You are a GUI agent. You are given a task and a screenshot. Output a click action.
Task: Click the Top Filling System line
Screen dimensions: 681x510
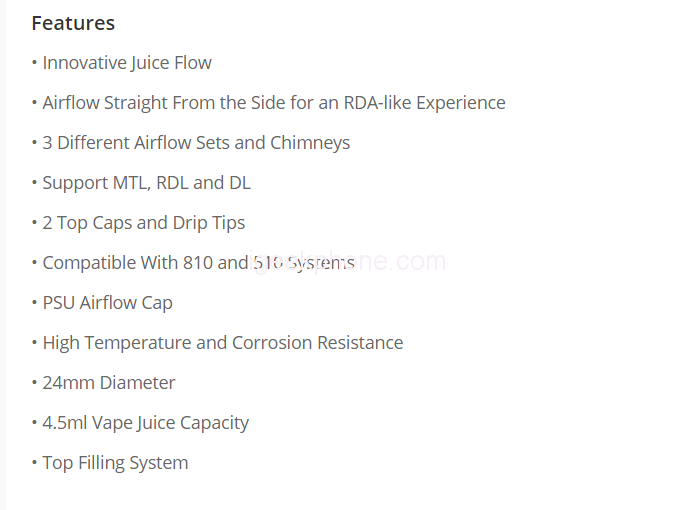[115, 463]
